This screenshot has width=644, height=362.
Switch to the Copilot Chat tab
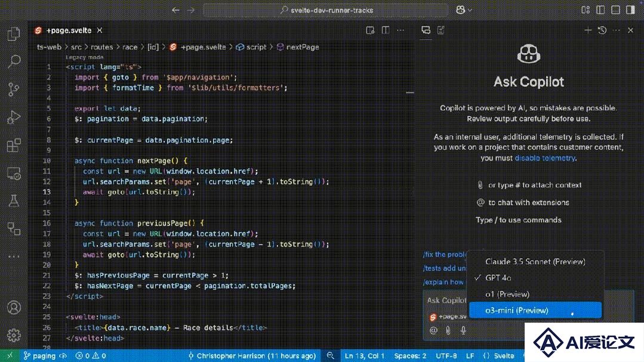426,30
